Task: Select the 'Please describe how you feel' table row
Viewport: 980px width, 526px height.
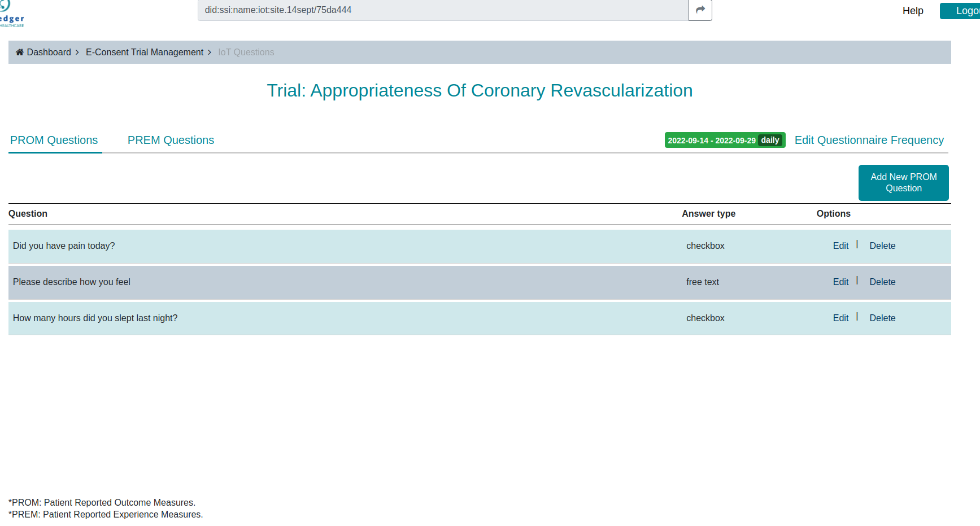Action: click(x=339, y=282)
